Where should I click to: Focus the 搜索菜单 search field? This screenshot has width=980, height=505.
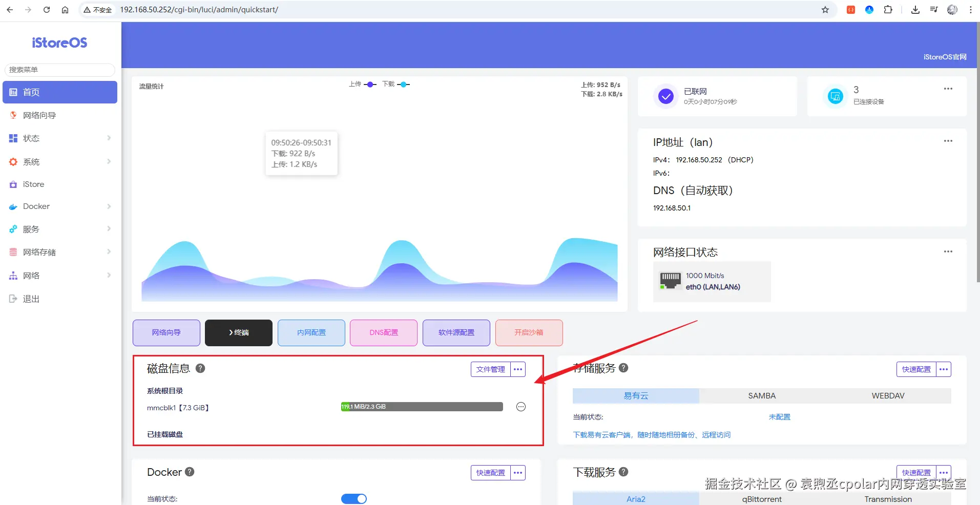point(59,70)
